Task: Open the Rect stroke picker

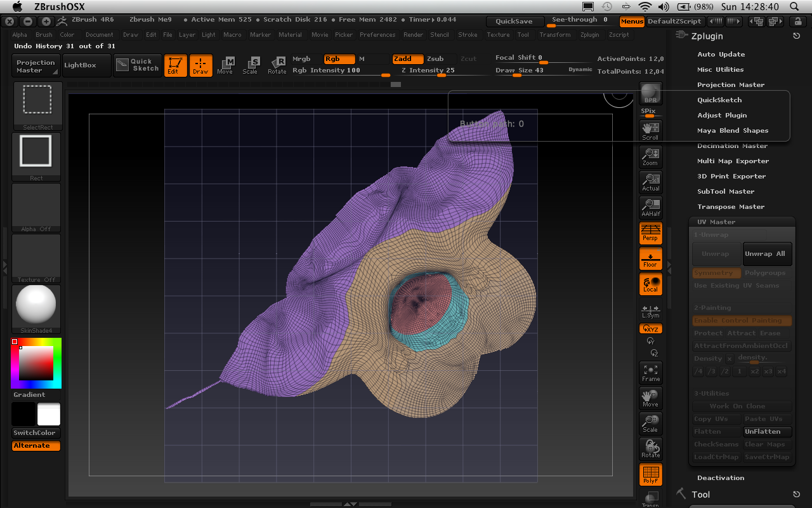Action: tap(37, 156)
